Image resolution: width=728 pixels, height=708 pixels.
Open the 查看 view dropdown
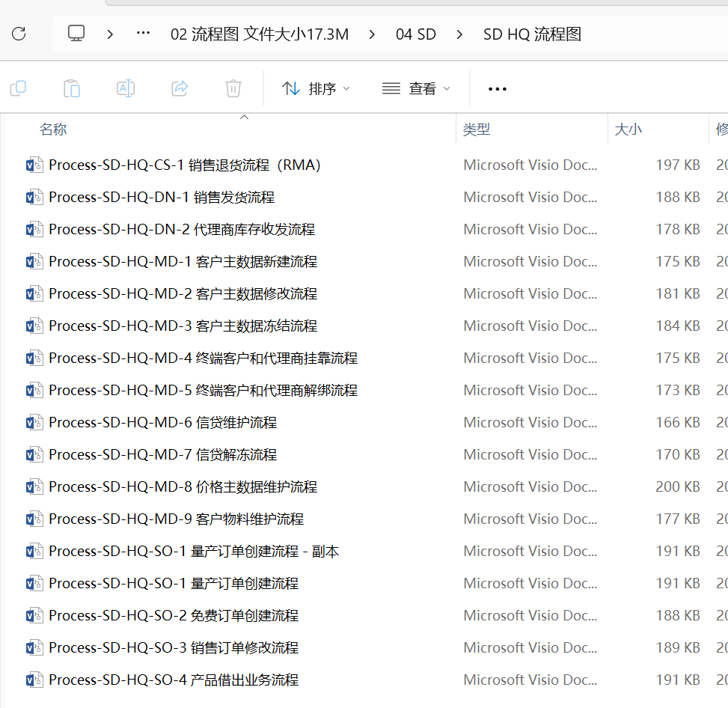point(416,88)
